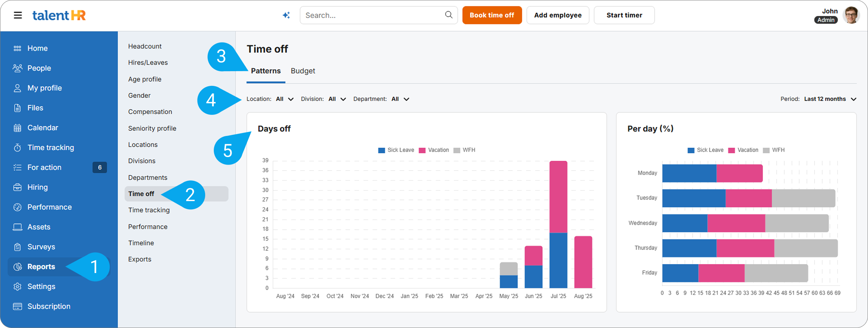Click the AI sparkle assistant icon
This screenshot has height=328, width=868.
point(286,15)
